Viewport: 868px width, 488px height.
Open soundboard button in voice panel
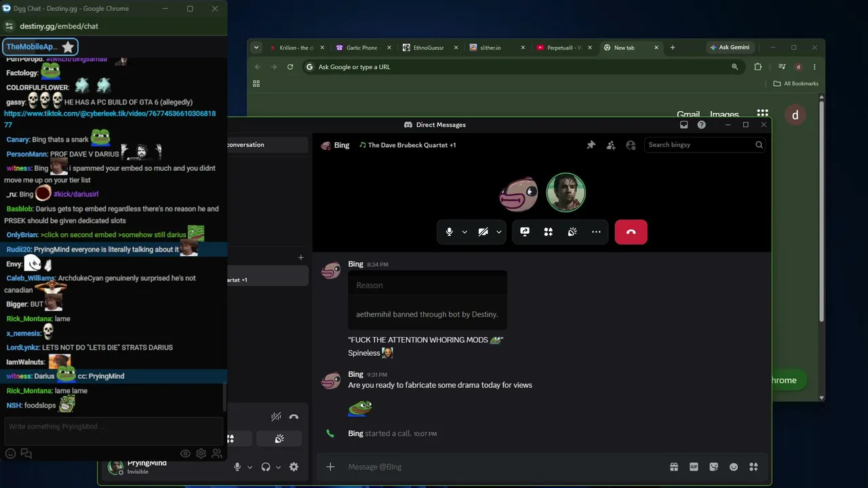click(x=279, y=439)
